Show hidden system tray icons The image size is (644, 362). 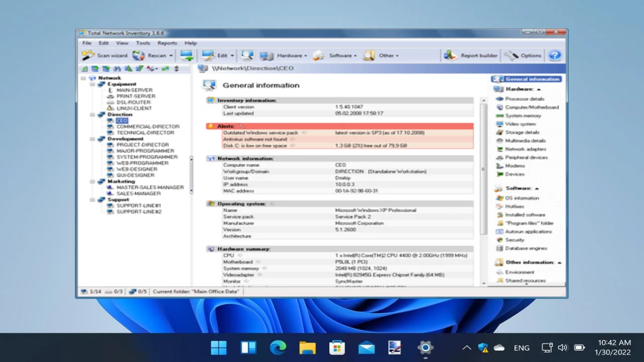[467, 347]
